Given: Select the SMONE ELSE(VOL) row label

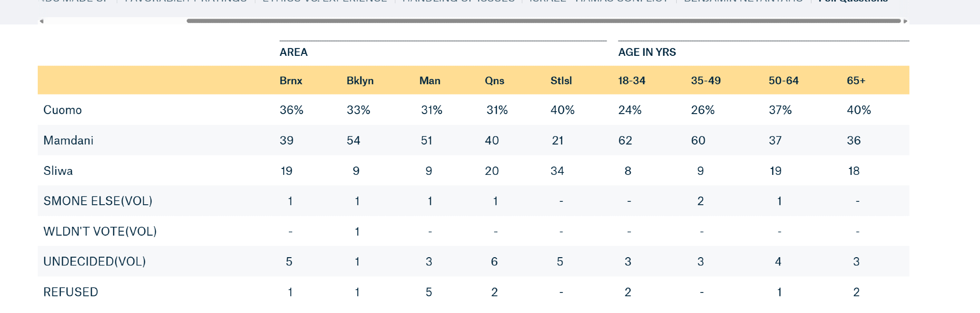Looking at the screenshot, I should pyautogui.click(x=98, y=201).
